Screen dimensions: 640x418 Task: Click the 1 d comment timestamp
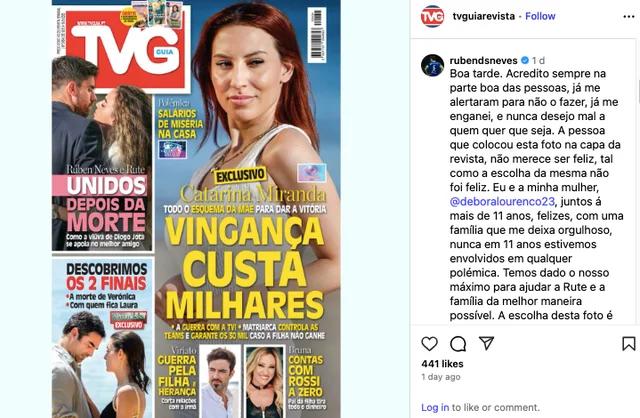pyautogui.click(x=538, y=60)
